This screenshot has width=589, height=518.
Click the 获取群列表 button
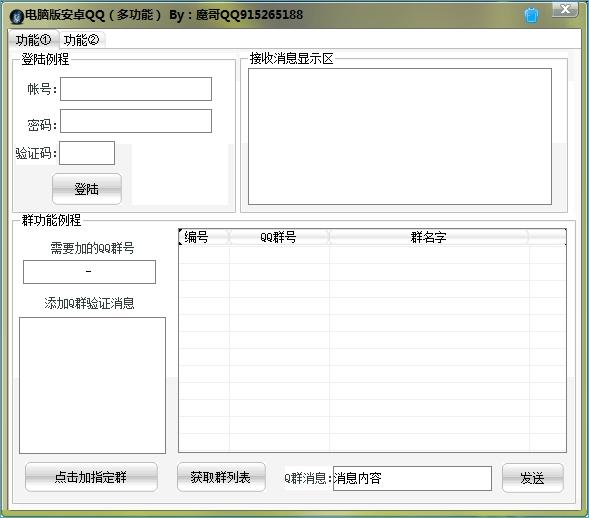click(221, 477)
